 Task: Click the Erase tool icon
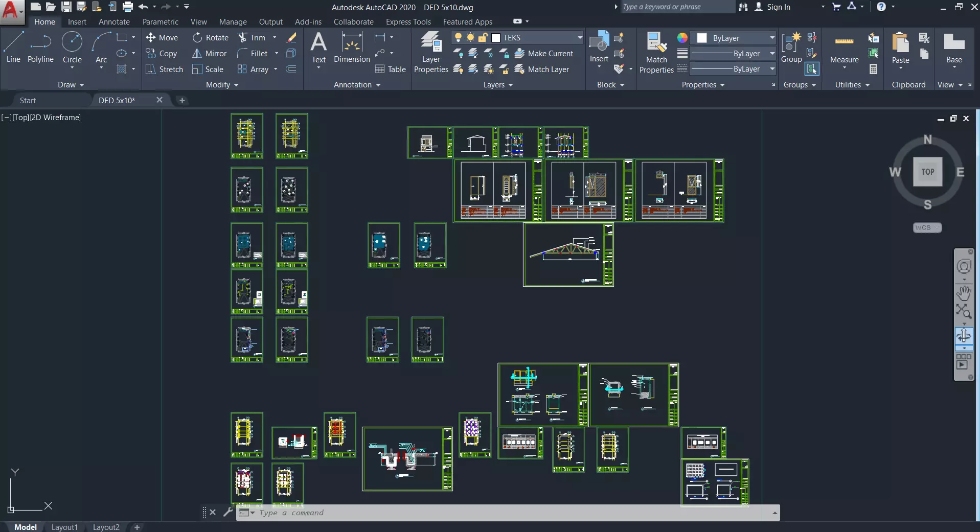click(291, 37)
